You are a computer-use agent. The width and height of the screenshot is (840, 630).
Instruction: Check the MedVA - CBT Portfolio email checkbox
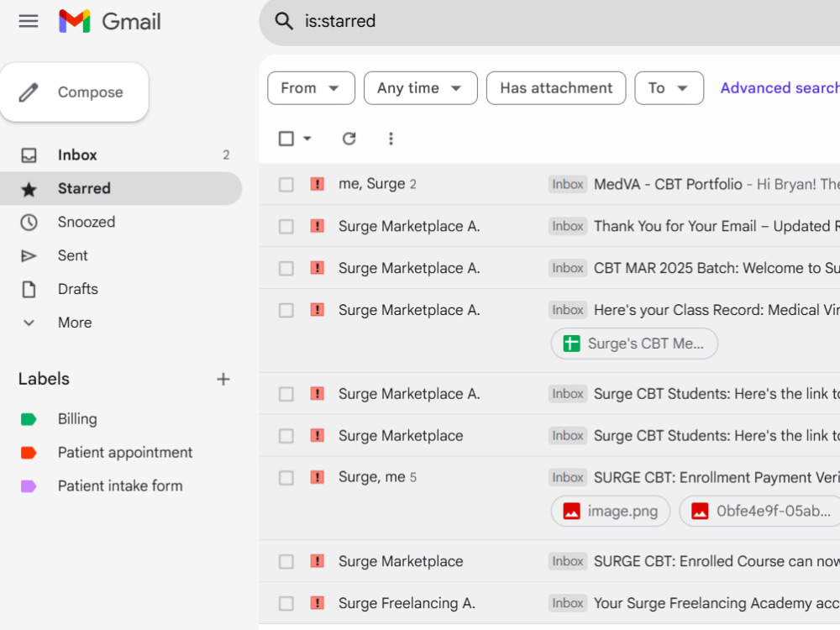(286, 185)
